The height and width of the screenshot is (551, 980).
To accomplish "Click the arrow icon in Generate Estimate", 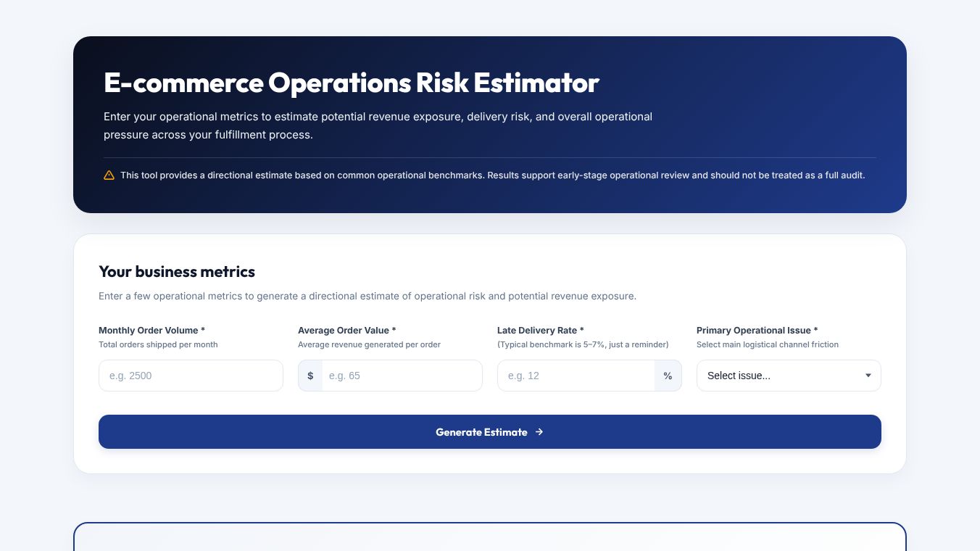I will point(539,432).
